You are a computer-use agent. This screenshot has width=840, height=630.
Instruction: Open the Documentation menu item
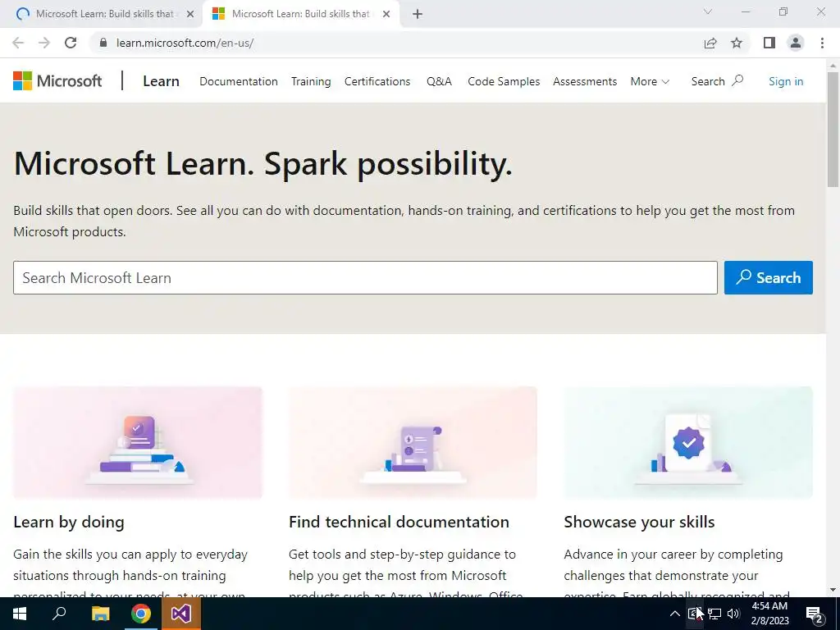[239, 81]
